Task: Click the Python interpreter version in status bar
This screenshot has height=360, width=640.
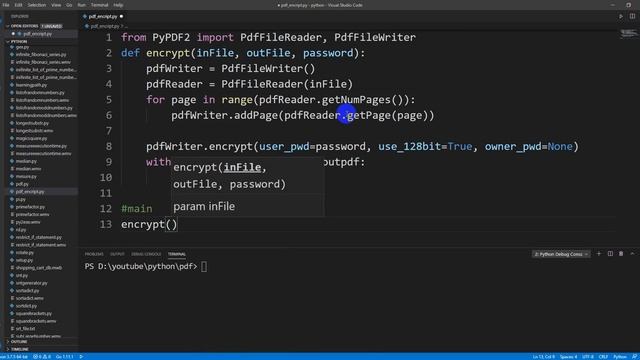Action: 14,357
